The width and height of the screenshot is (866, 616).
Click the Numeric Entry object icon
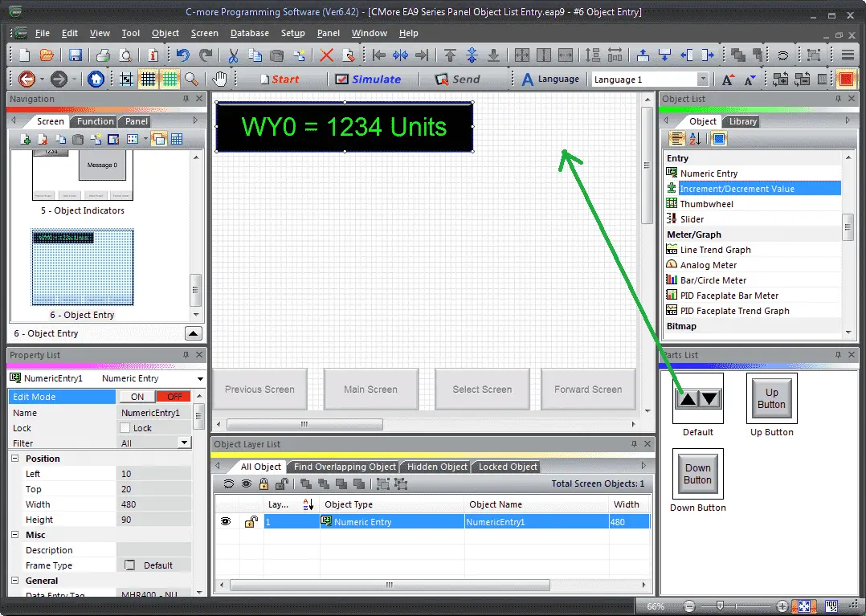[672, 173]
